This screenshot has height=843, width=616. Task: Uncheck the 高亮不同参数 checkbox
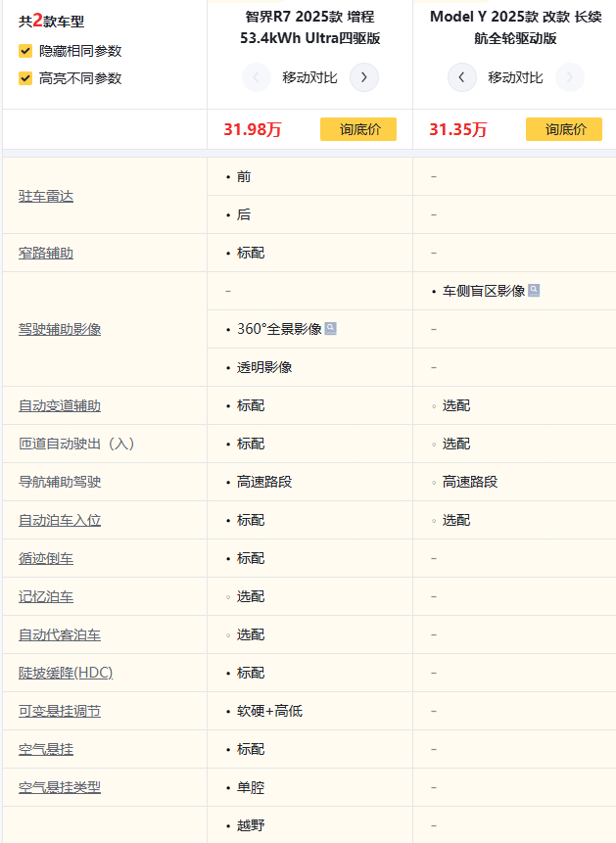[25, 78]
